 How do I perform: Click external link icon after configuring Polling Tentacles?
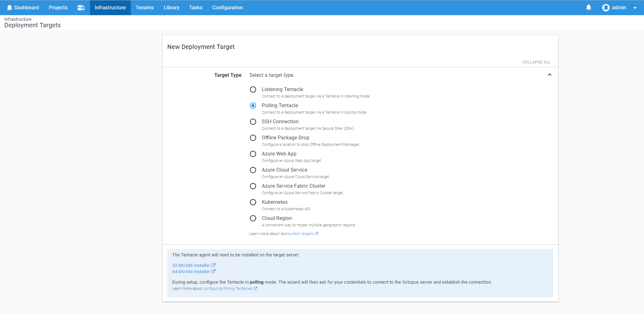(x=255, y=289)
